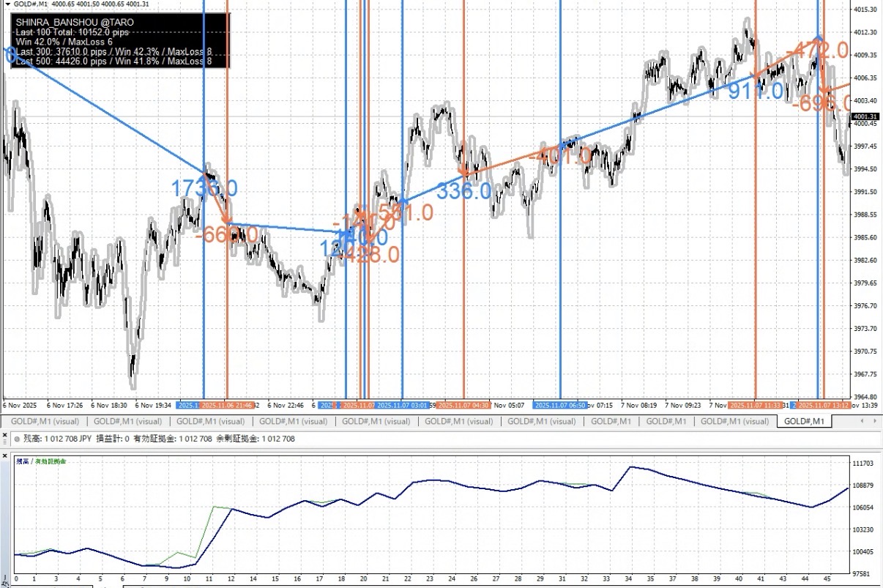883x588 pixels.
Task: Click the 108879 graph axis value
Action: [865, 485]
